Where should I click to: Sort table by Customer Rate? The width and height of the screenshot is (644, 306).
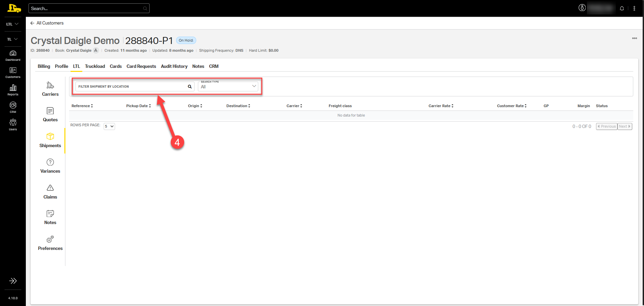512,106
